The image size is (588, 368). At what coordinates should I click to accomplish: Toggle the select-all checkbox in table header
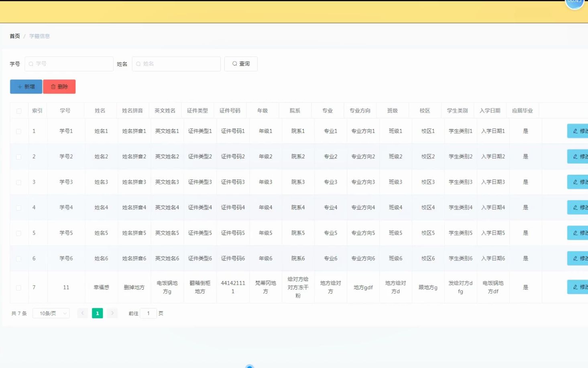pyautogui.click(x=19, y=111)
